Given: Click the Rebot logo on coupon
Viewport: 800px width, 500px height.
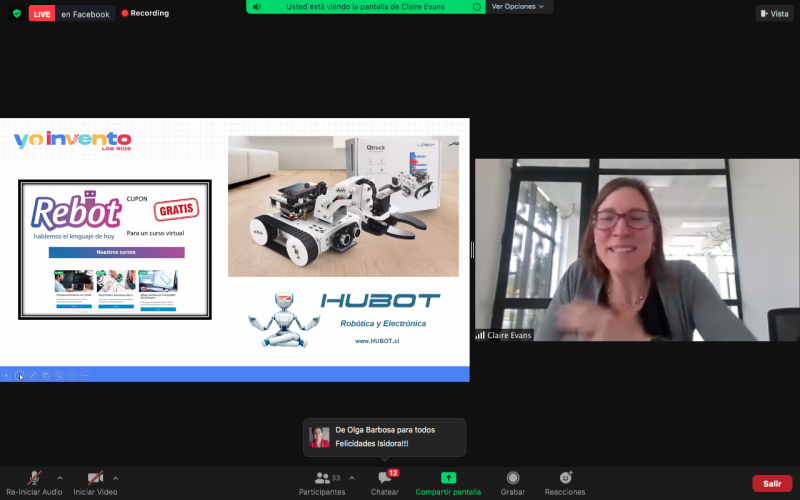Looking at the screenshot, I should 77,211.
